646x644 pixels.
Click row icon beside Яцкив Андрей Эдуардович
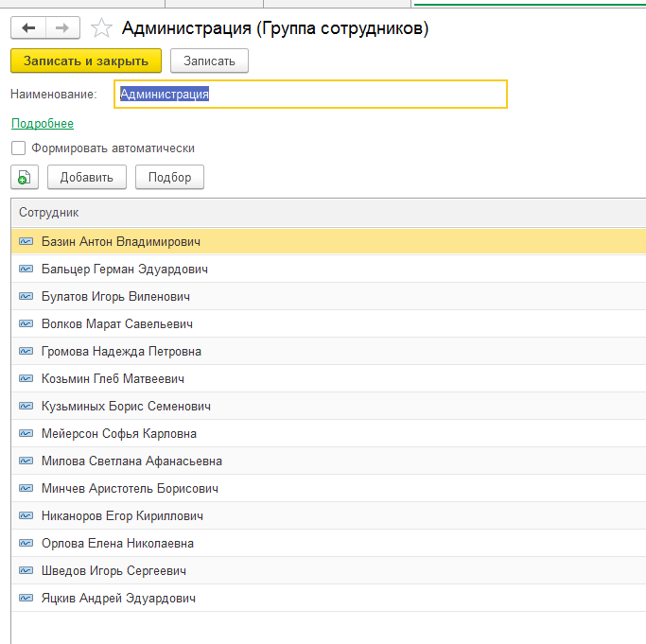click(x=26, y=599)
